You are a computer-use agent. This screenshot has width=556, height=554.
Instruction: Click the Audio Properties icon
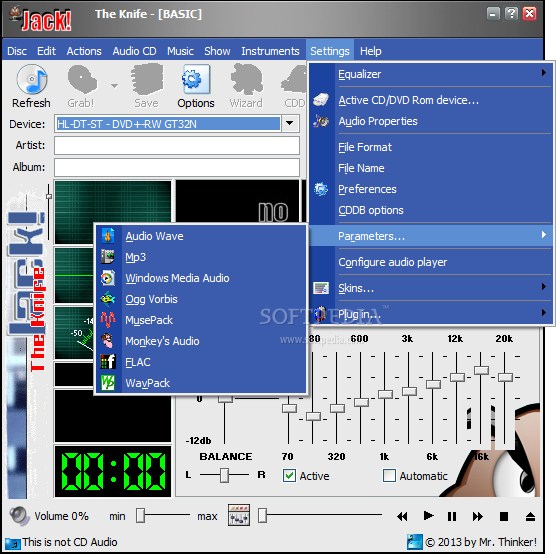[321, 121]
